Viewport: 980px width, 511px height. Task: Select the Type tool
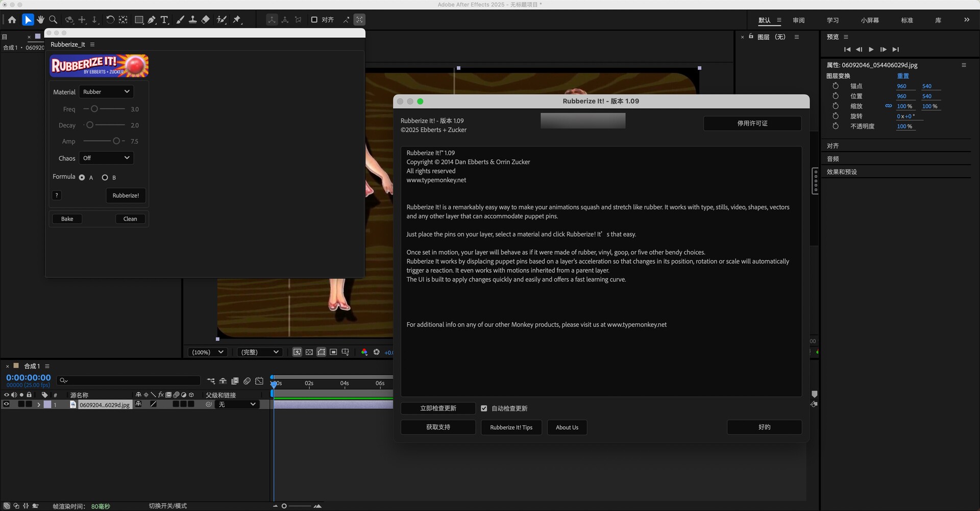(164, 20)
